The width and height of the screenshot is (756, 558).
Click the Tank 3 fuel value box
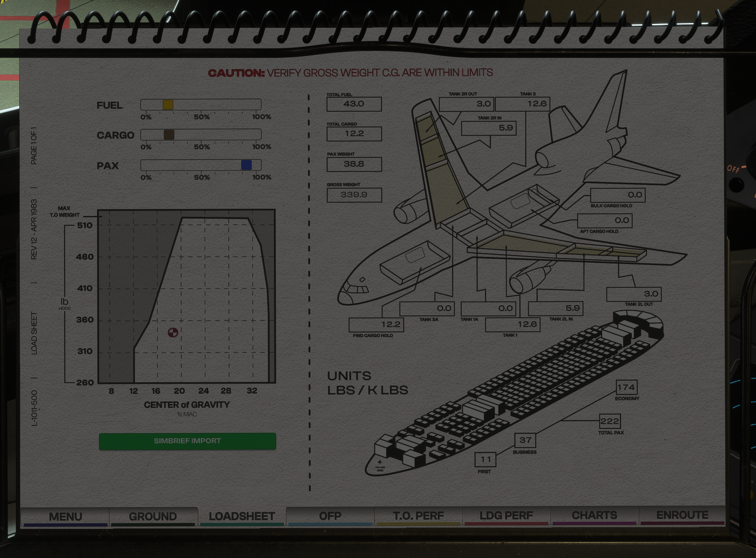click(522, 104)
